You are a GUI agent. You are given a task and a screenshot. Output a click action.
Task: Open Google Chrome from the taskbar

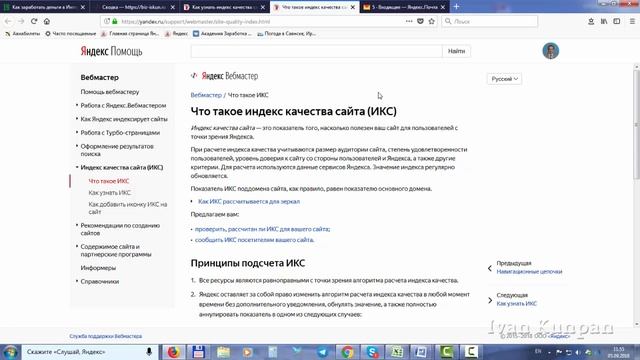[x=347, y=352]
